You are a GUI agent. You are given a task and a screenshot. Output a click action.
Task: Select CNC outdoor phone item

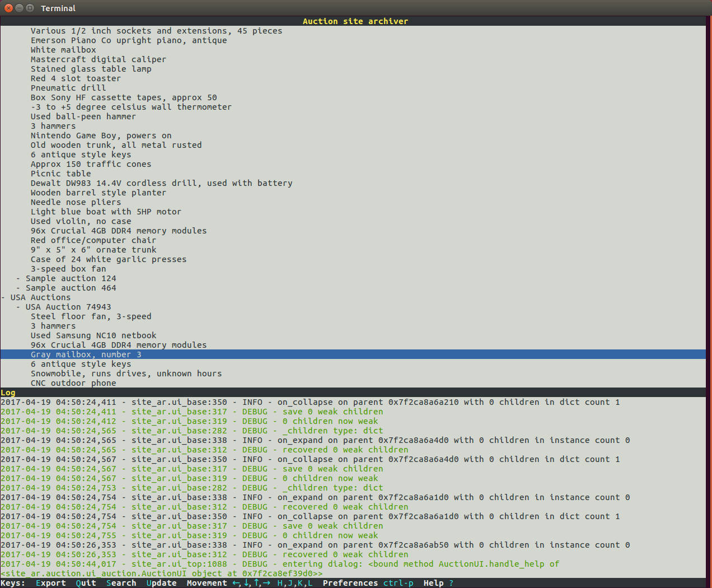[73, 383]
